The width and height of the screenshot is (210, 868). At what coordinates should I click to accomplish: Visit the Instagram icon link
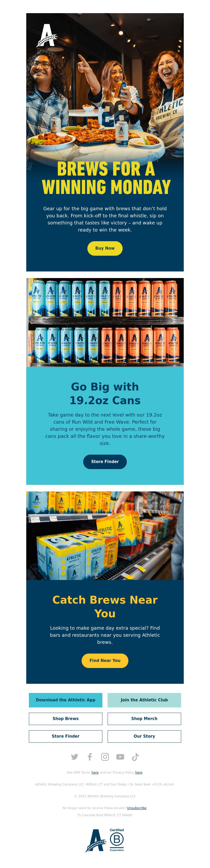tap(105, 757)
